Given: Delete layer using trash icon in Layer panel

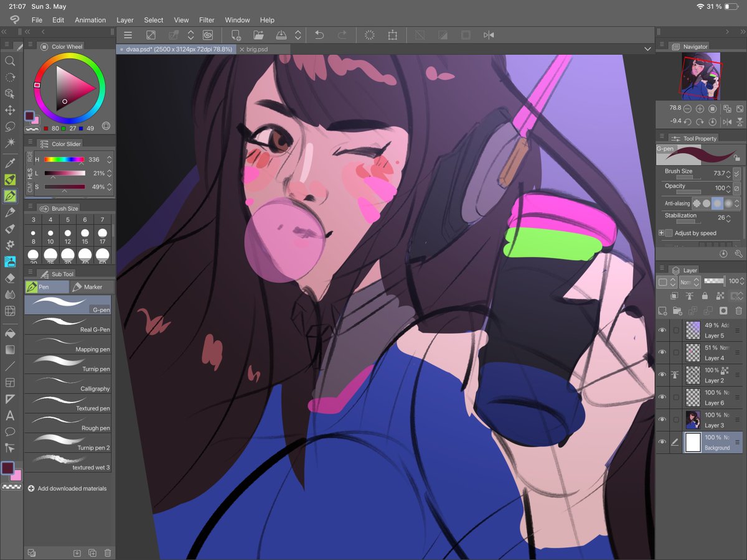Looking at the screenshot, I should click(x=739, y=310).
